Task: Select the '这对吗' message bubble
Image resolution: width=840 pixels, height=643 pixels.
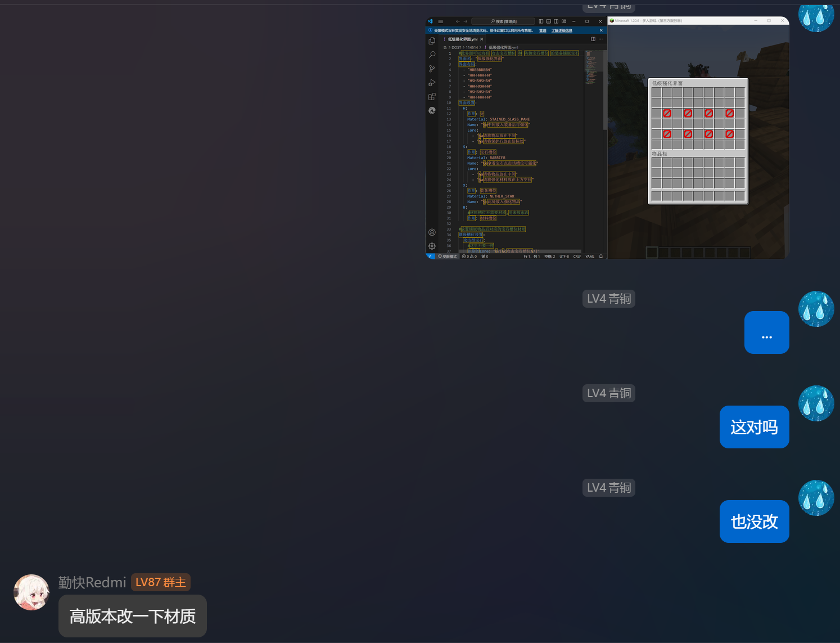Action: (755, 427)
